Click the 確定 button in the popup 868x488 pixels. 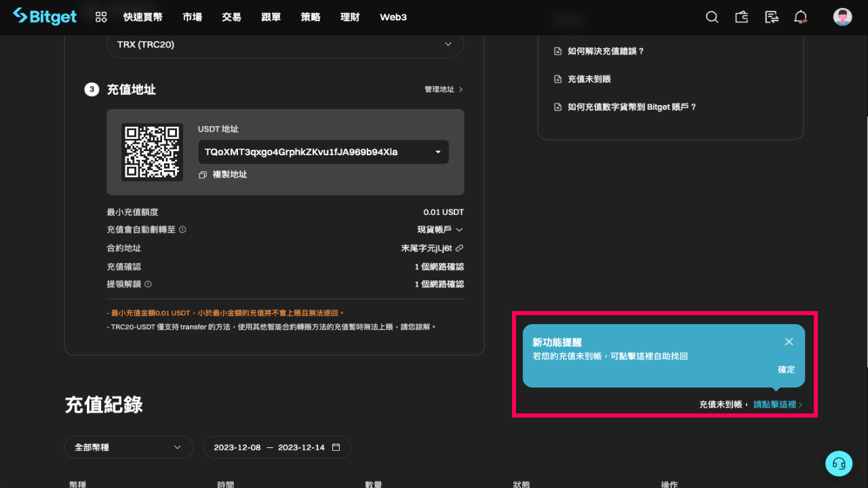787,369
